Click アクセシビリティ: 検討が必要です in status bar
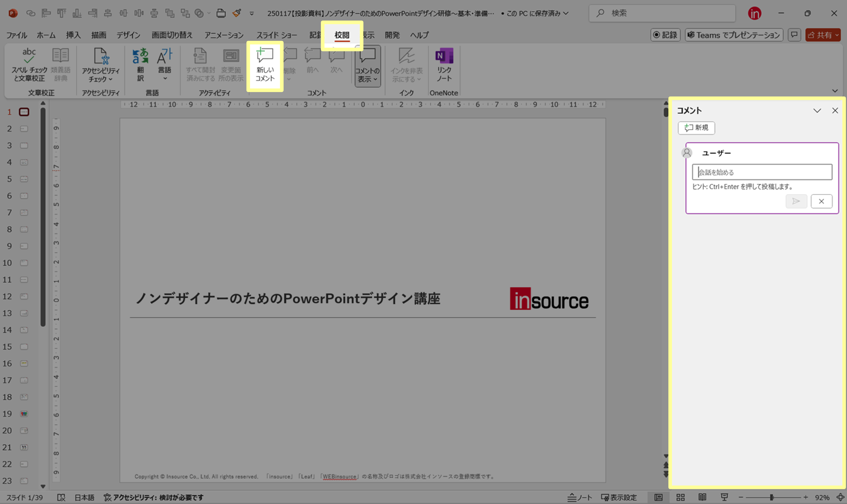 pos(153,497)
